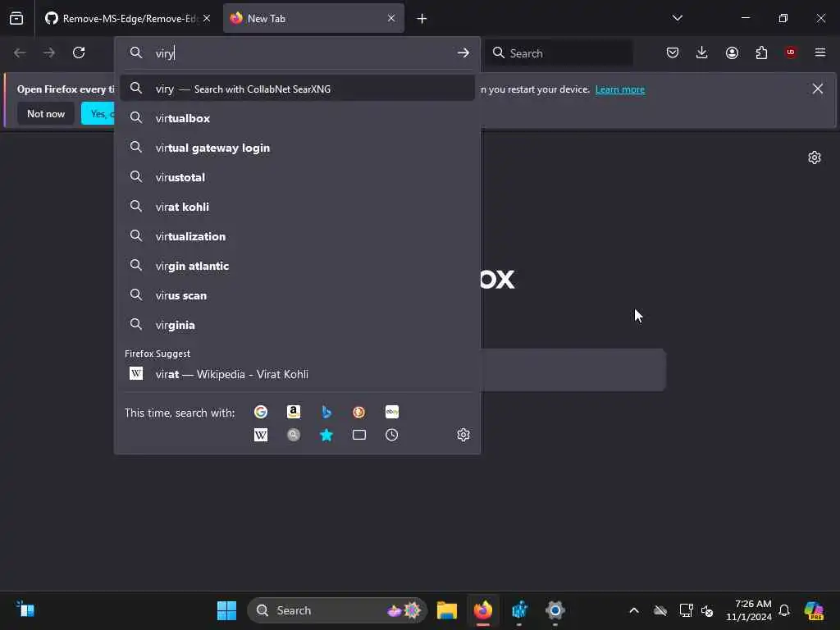
Task: Open the Learn more link
Action: (x=620, y=89)
